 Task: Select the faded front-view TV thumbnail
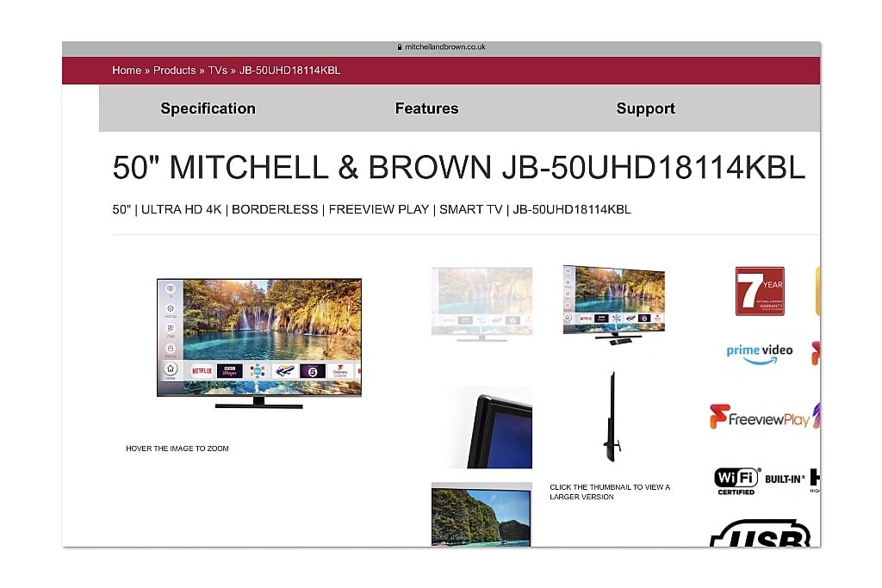tap(481, 304)
